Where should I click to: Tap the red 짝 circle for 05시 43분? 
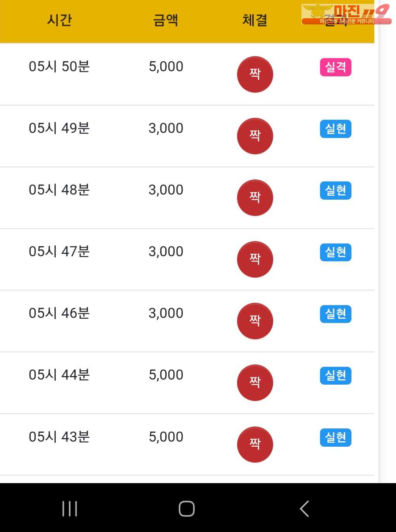click(x=255, y=444)
